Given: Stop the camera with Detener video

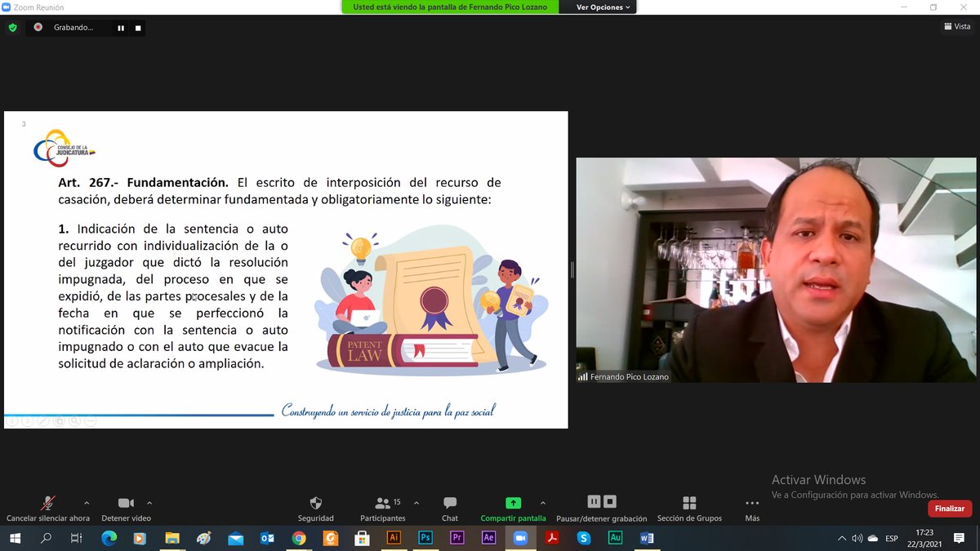Looking at the screenshot, I should 126,509.
